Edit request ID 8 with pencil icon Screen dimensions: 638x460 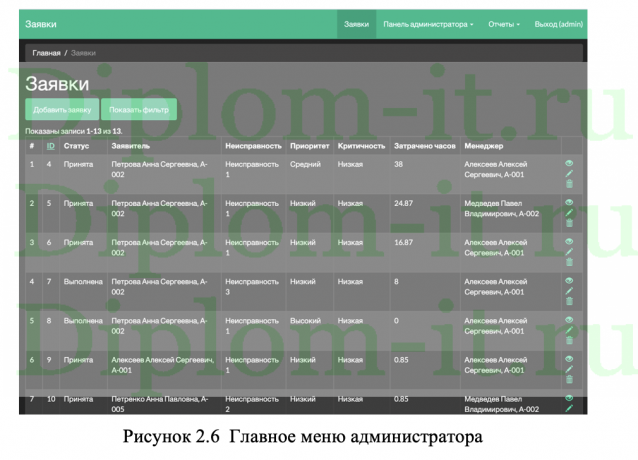[569, 330]
